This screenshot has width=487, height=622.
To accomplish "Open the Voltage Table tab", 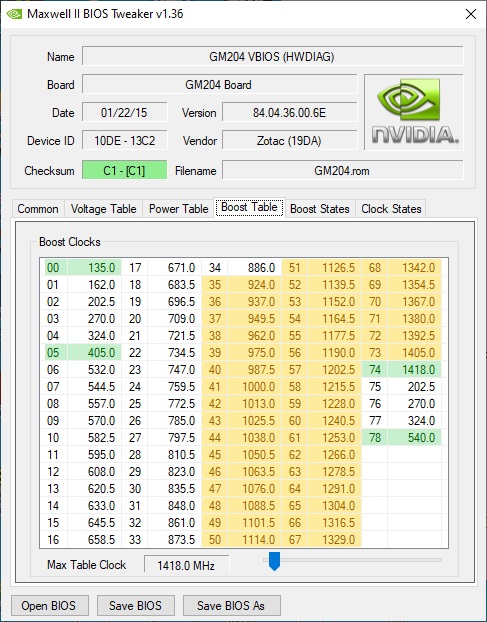I will tap(104, 209).
